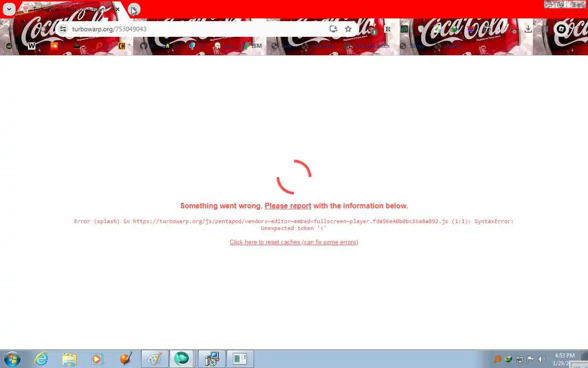588x368 pixels.
Task: Open the W bookmark in the bookmarks bar
Action: [x=32, y=46]
